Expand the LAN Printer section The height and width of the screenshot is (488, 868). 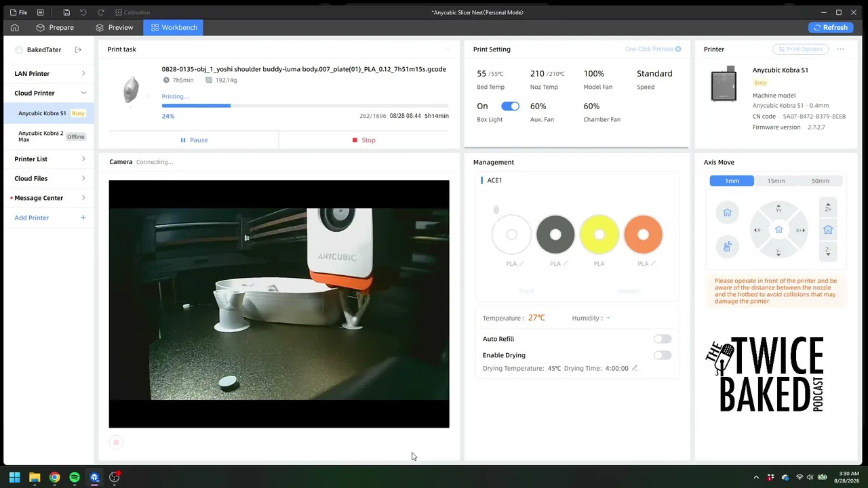pos(50,73)
